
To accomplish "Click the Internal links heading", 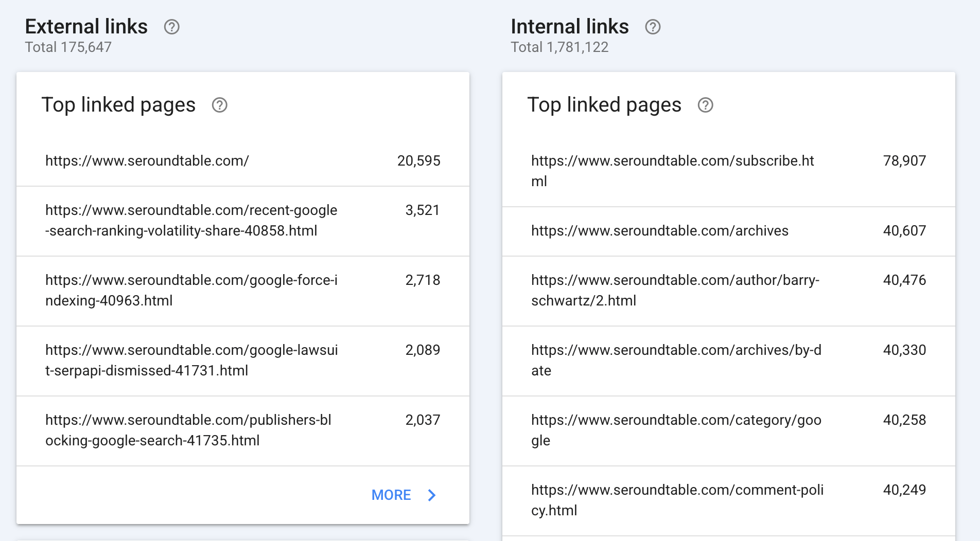I will (570, 27).
